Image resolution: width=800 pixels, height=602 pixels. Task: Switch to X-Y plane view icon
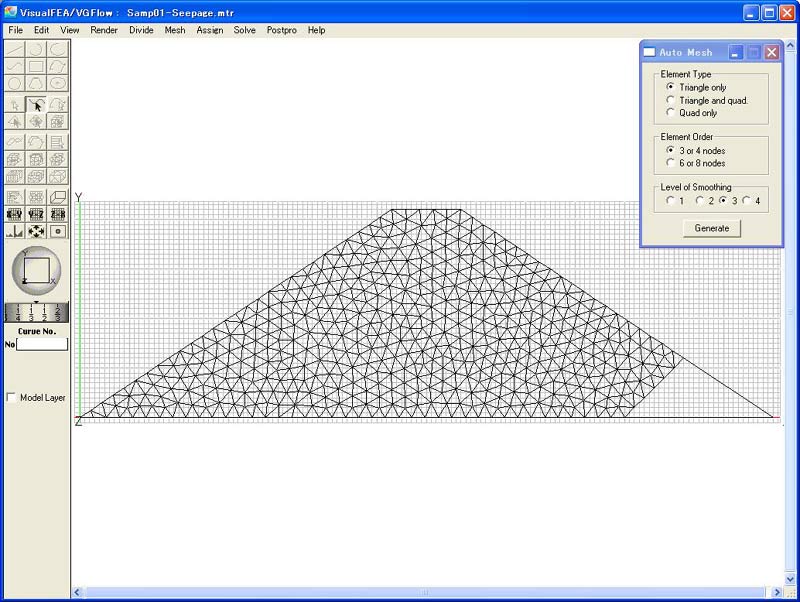15,213
